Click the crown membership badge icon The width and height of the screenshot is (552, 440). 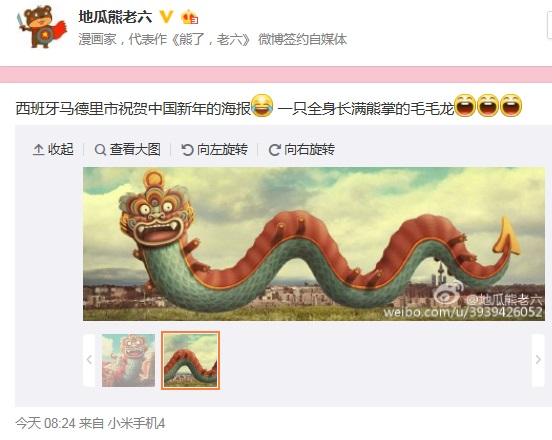[x=189, y=17]
